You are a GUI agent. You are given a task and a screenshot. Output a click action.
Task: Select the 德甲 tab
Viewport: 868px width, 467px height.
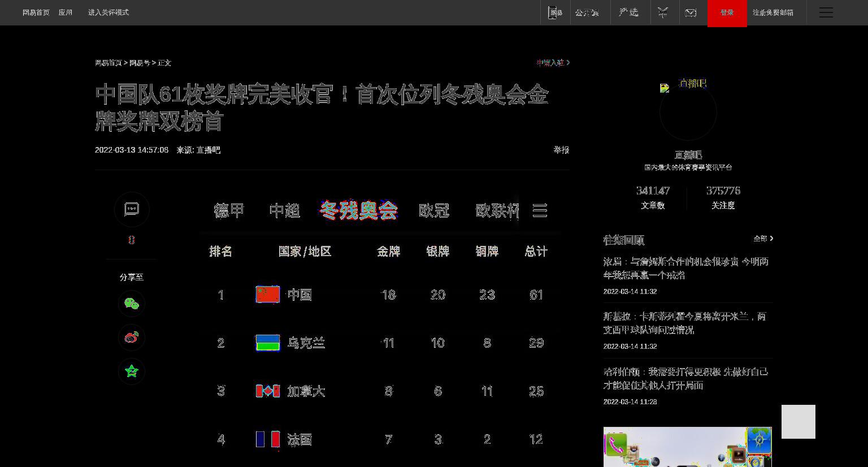229,210
